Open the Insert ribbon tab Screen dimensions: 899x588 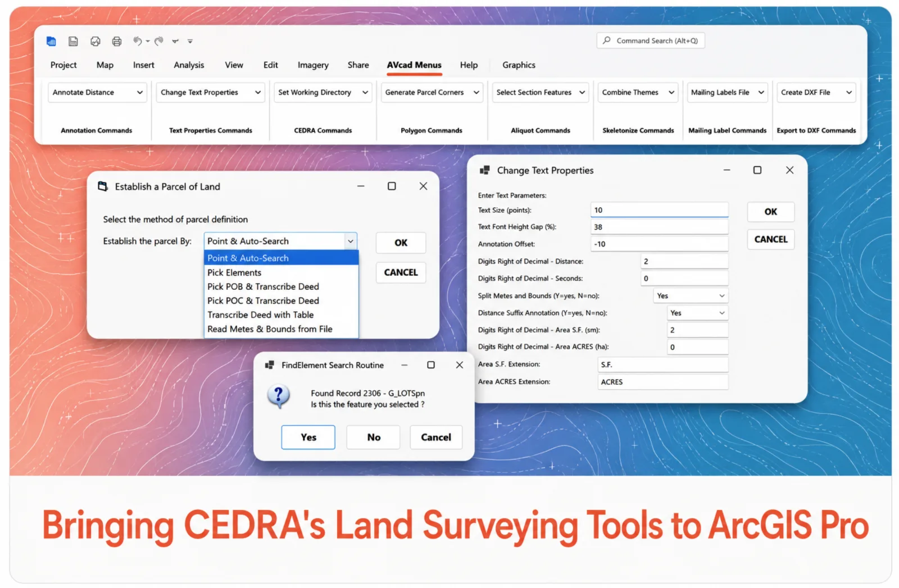point(144,65)
